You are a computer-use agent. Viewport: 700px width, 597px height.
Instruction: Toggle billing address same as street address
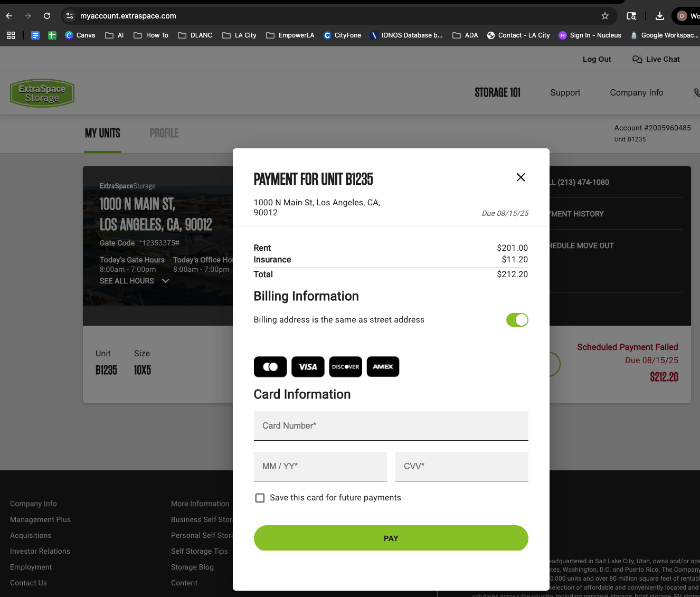(517, 320)
